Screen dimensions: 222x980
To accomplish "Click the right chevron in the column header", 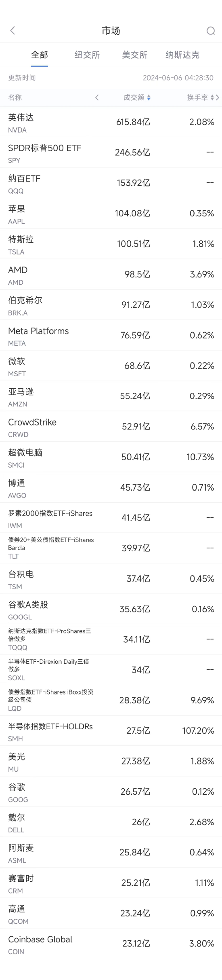I will (x=218, y=97).
